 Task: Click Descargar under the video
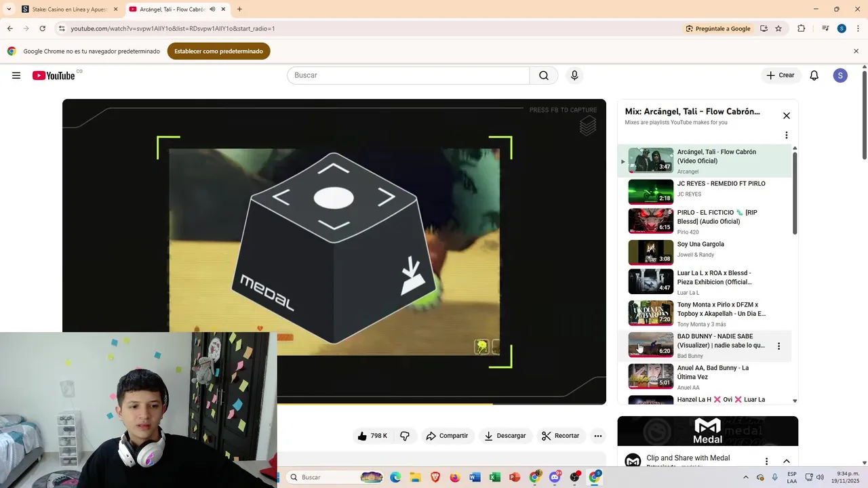coord(506,436)
